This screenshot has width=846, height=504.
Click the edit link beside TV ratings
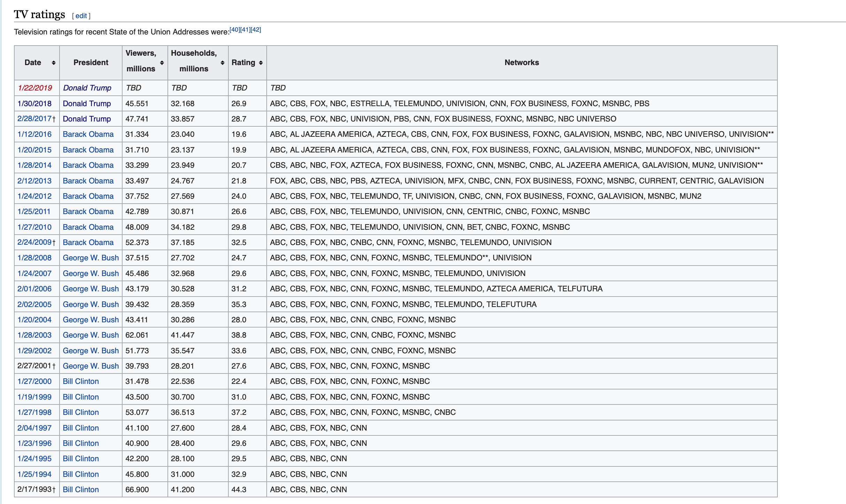click(81, 16)
